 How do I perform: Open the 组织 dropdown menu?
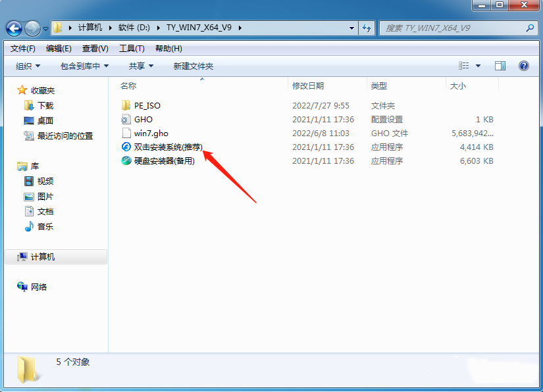pyautogui.click(x=28, y=66)
